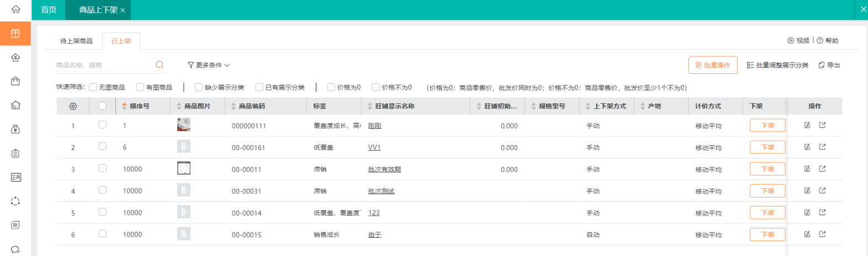
Task: Open the 批次有效期 product link
Action: [384, 169]
